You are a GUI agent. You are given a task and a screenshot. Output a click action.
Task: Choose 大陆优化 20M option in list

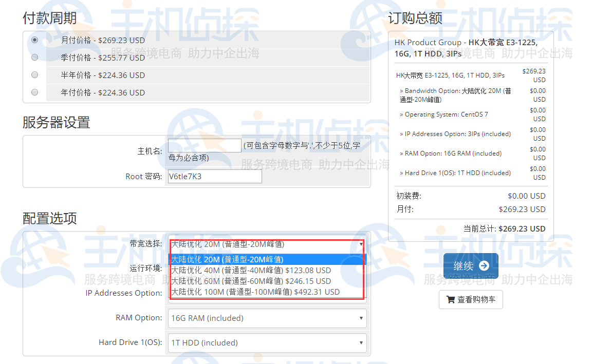pos(267,259)
